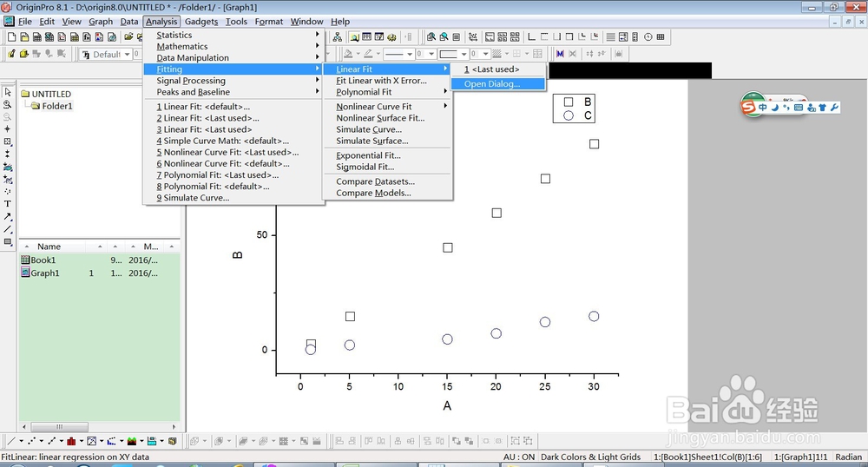Screen dimensions: 868x467
Task: Click the Line + Symbol plot icon
Action: pos(51,441)
